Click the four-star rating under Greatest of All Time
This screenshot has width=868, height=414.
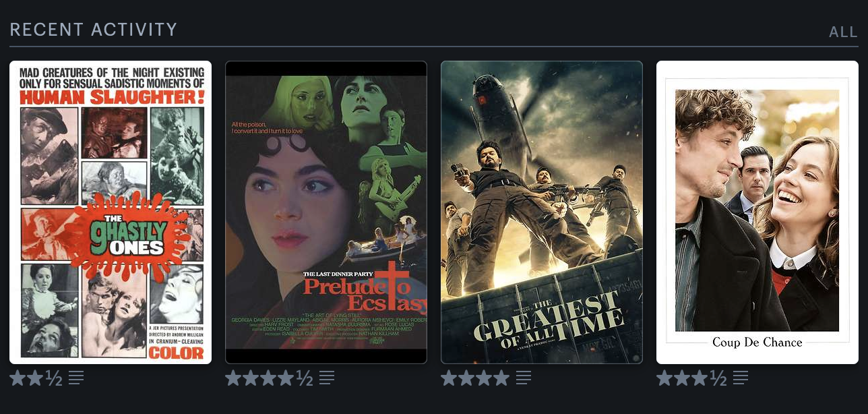click(x=475, y=378)
